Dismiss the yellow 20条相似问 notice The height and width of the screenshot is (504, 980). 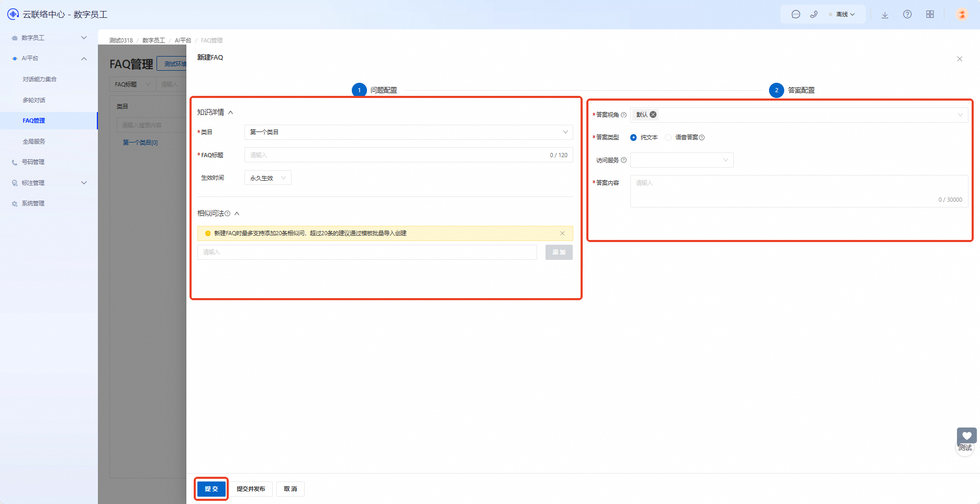562,233
